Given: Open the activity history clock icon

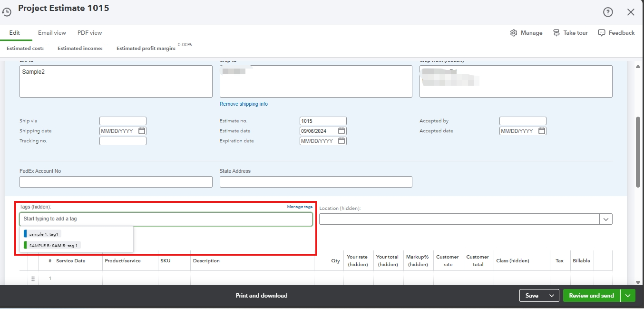Looking at the screenshot, I should 7,11.
